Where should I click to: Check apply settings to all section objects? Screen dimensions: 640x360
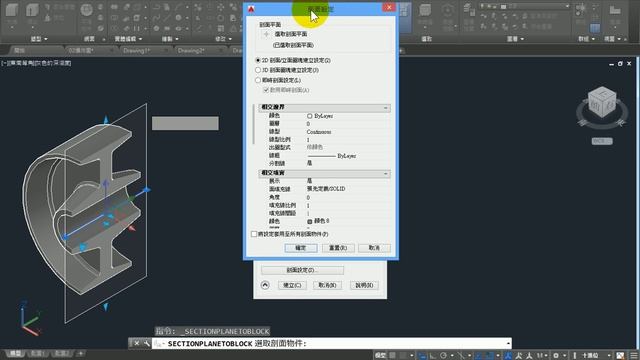254,234
